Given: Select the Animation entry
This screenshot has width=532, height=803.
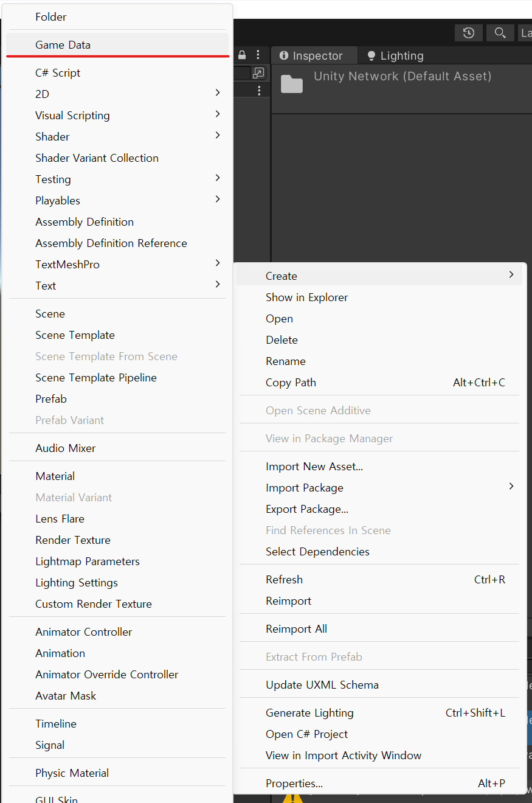Looking at the screenshot, I should pos(117,653).
